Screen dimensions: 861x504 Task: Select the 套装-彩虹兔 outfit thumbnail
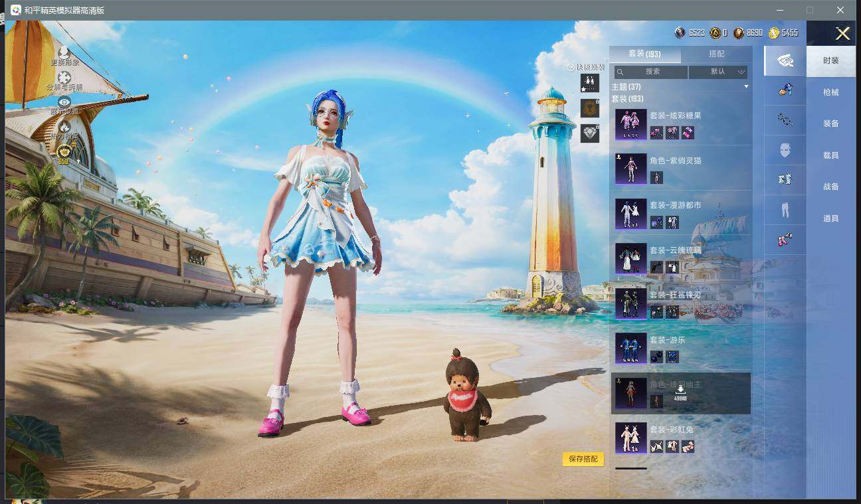tap(630, 438)
